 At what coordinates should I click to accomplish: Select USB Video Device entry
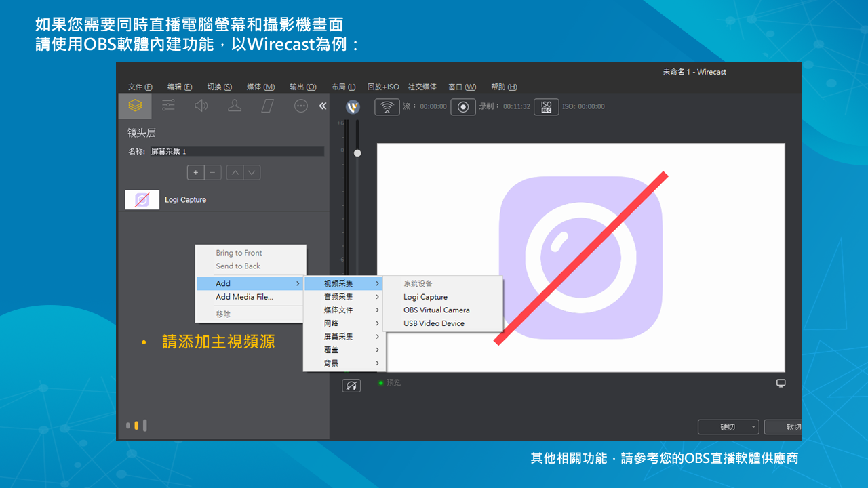(443, 323)
